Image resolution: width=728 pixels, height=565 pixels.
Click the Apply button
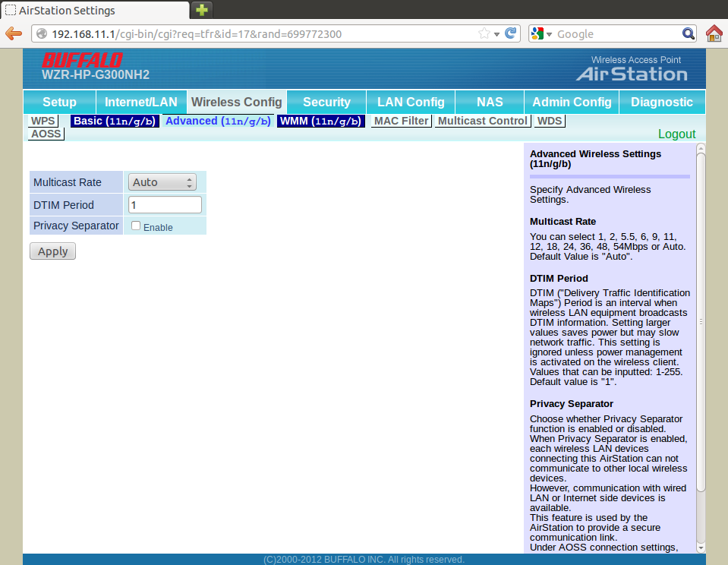pos(52,251)
